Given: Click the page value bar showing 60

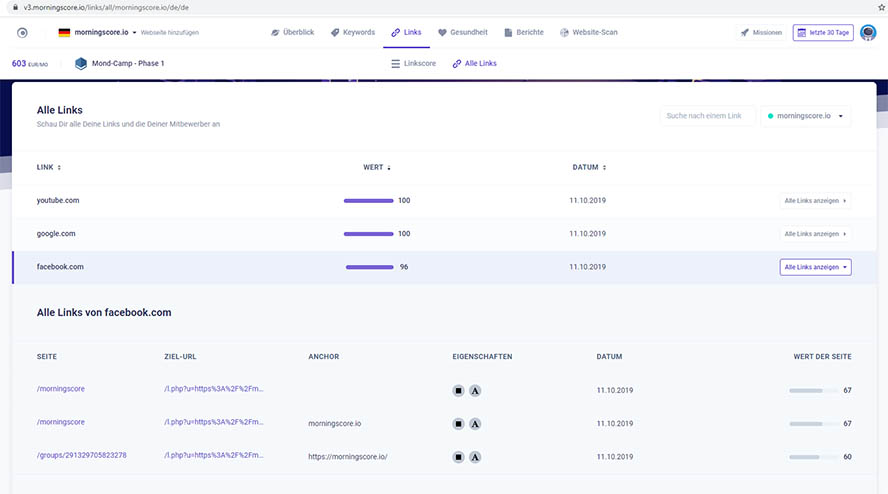Looking at the screenshot, I should click(x=814, y=457).
